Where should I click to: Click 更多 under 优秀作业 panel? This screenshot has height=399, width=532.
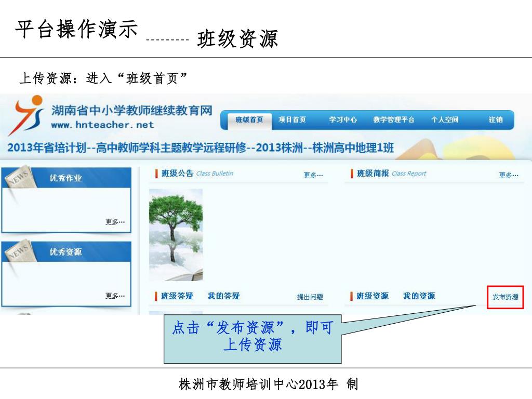point(115,222)
